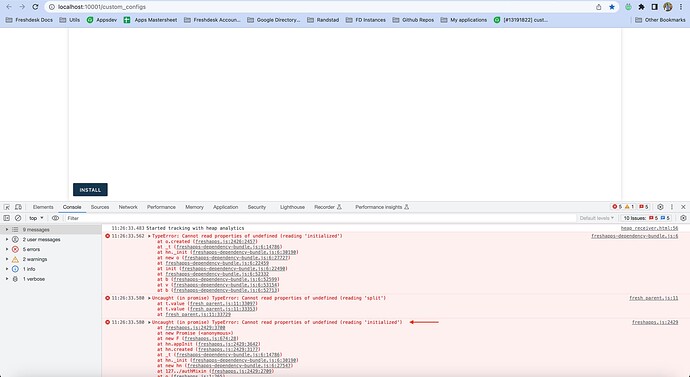Collapse the first TypeError 'initialized' stack trace
690x377 pixels.
(x=149, y=236)
